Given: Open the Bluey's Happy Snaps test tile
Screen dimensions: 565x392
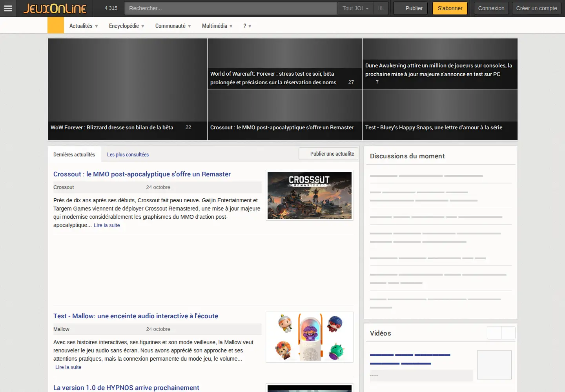Looking at the screenshot, I should point(440,115).
